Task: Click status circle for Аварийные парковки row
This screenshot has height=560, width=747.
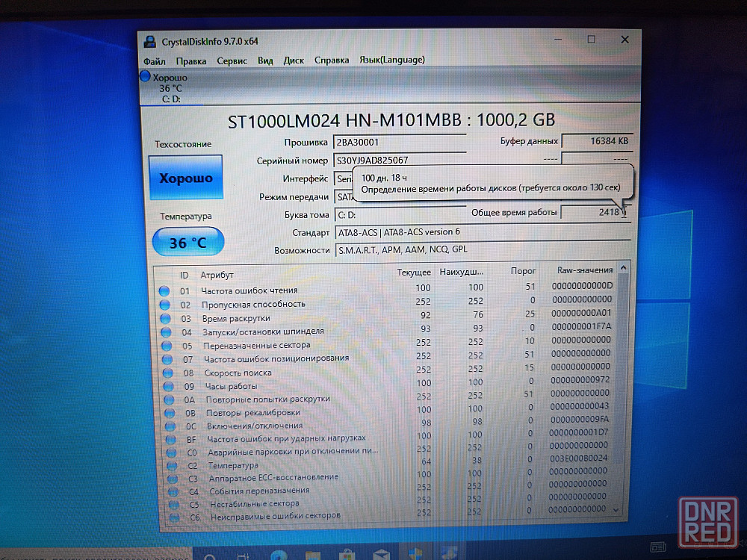Action: (x=172, y=453)
